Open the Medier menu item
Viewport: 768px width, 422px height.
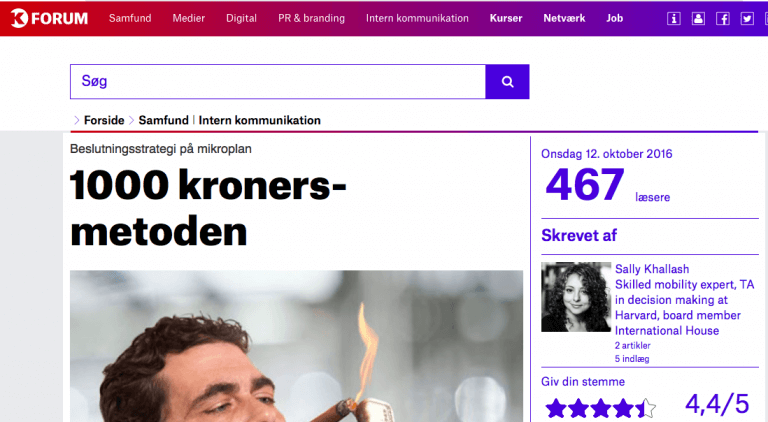(189, 18)
